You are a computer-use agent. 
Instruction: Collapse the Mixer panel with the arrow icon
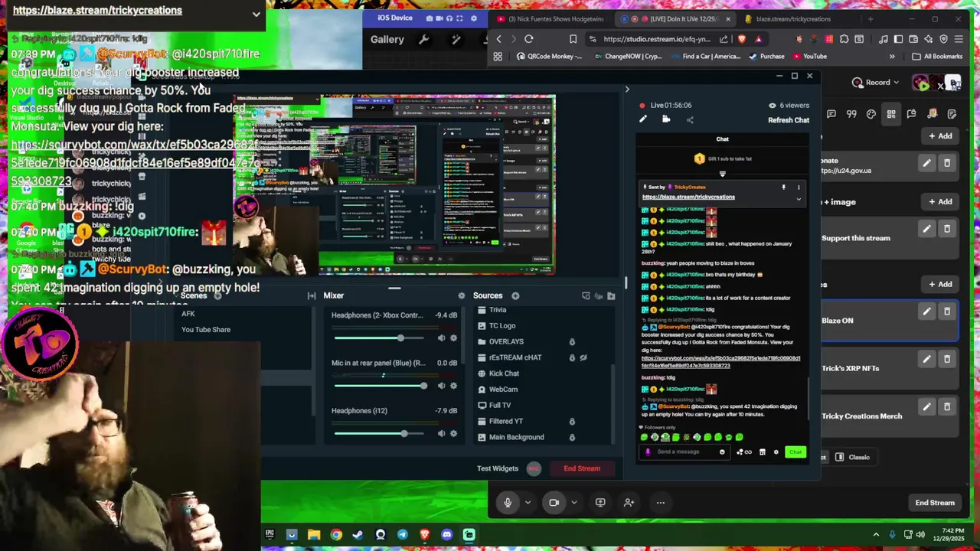tap(312, 296)
